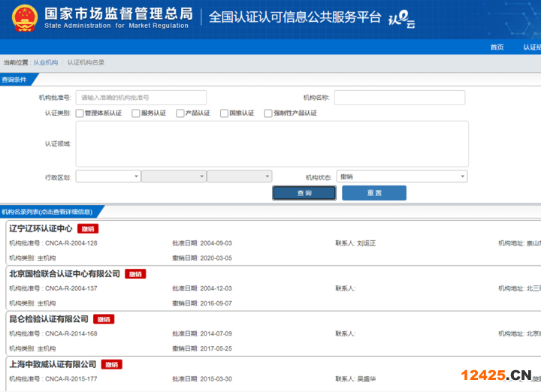
Task: Click revoked badge beside 上海中致威认证有限公司
Action: click(x=111, y=364)
